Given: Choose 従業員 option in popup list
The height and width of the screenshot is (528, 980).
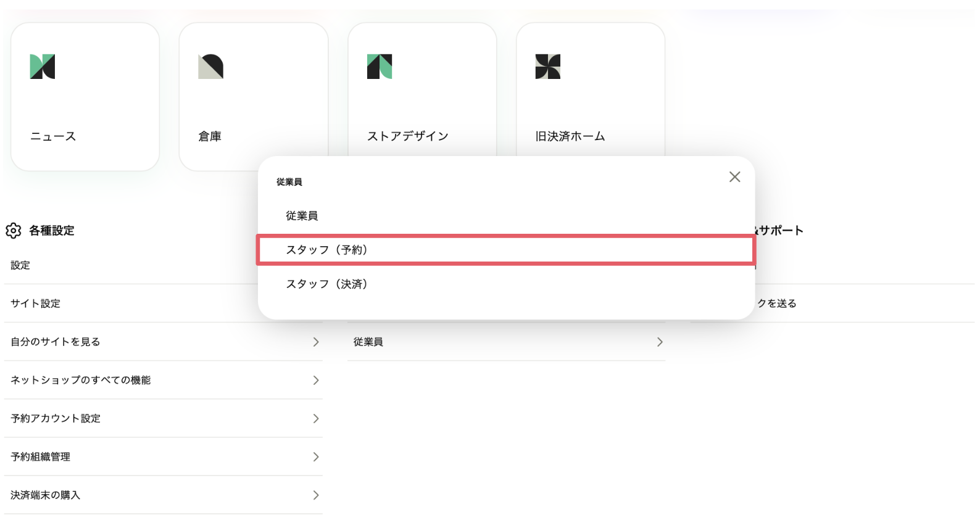Looking at the screenshot, I should (302, 216).
